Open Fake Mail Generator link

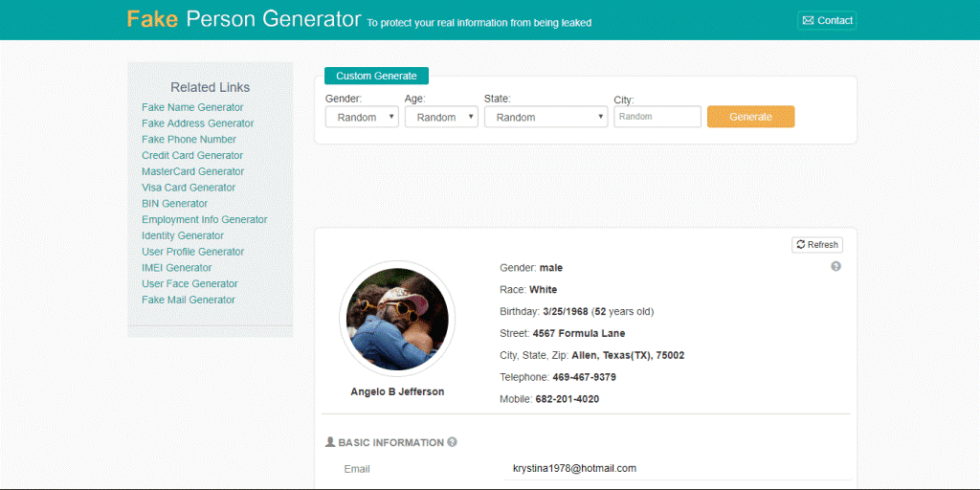click(189, 300)
